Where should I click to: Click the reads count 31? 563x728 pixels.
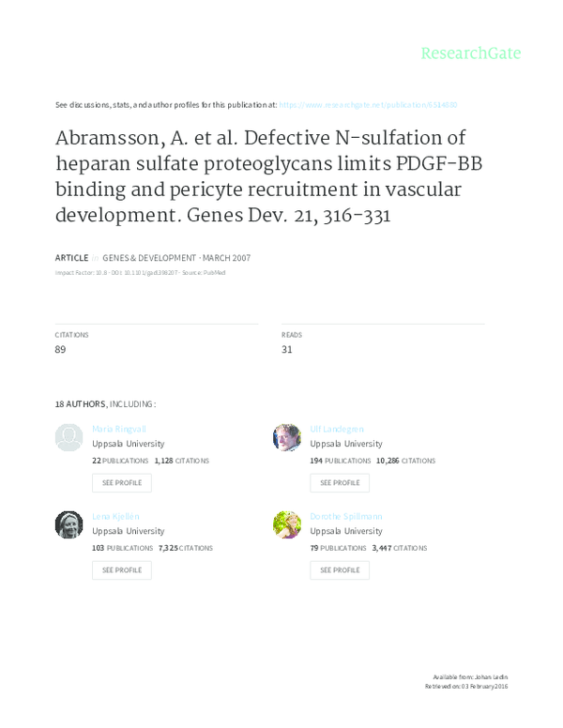click(287, 350)
